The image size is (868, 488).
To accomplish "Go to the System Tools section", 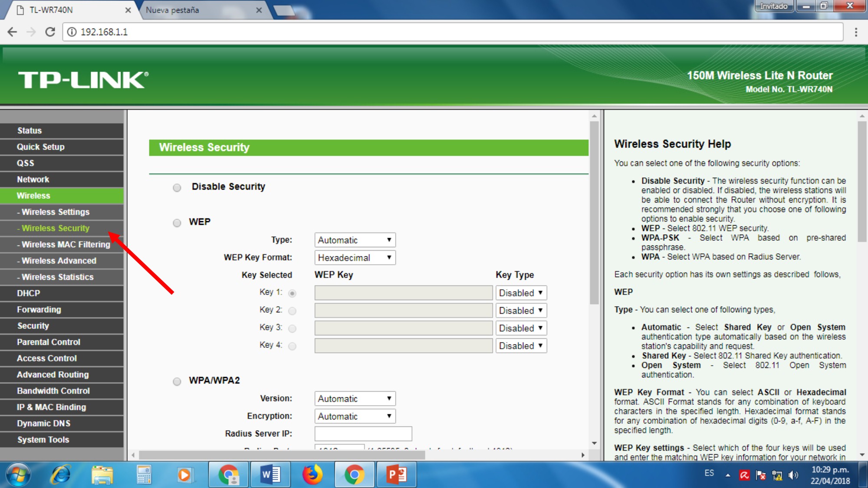I will pyautogui.click(x=43, y=439).
